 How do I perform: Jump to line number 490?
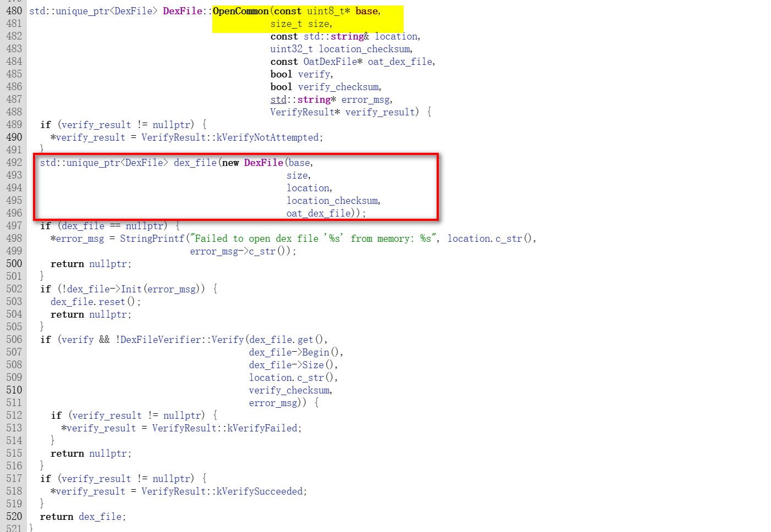point(14,137)
